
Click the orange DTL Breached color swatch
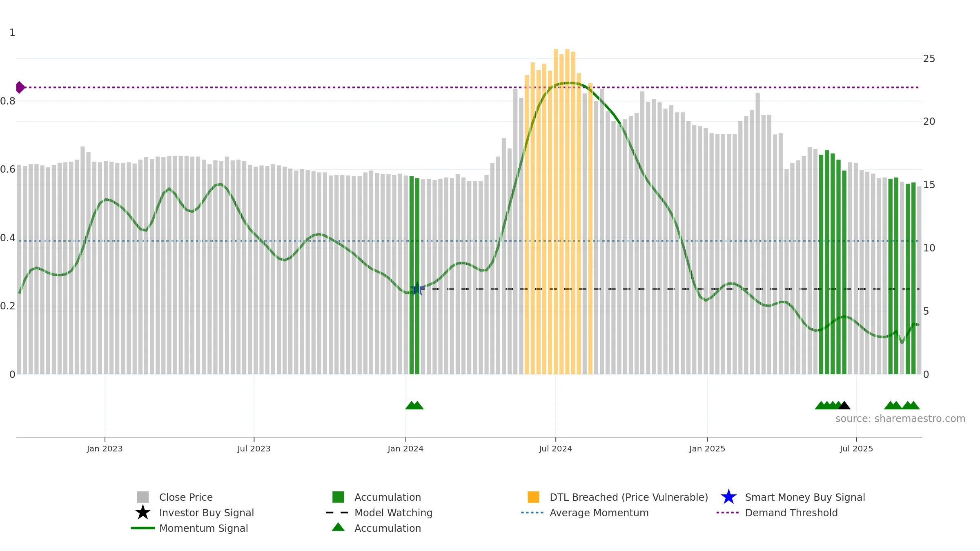[533, 497]
